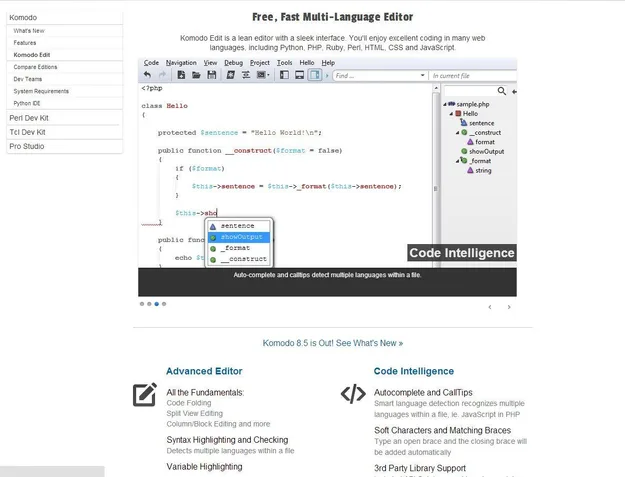Viewport: 625px width, 477px height.
Task: Expand the Pro Studio sidebar section
Action: [27, 146]
